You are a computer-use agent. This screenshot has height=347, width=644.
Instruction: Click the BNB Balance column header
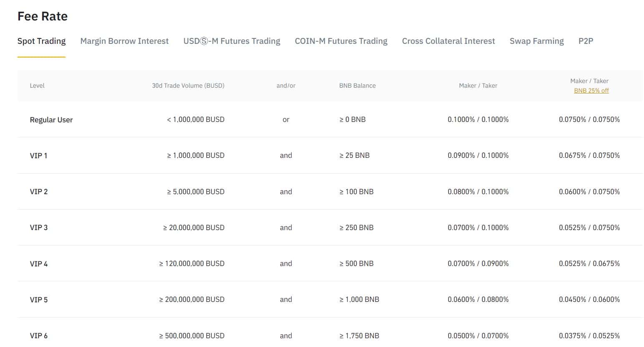pyautogui.click(x=357, y=86)
